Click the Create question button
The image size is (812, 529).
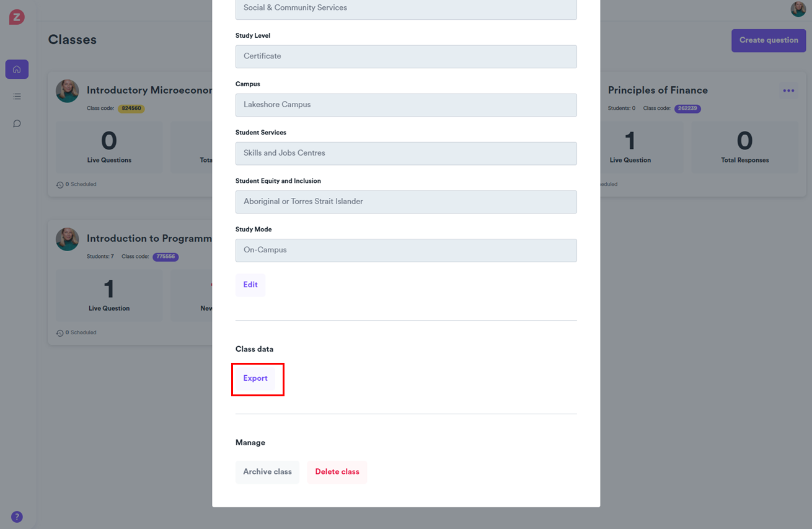(769, 40)
